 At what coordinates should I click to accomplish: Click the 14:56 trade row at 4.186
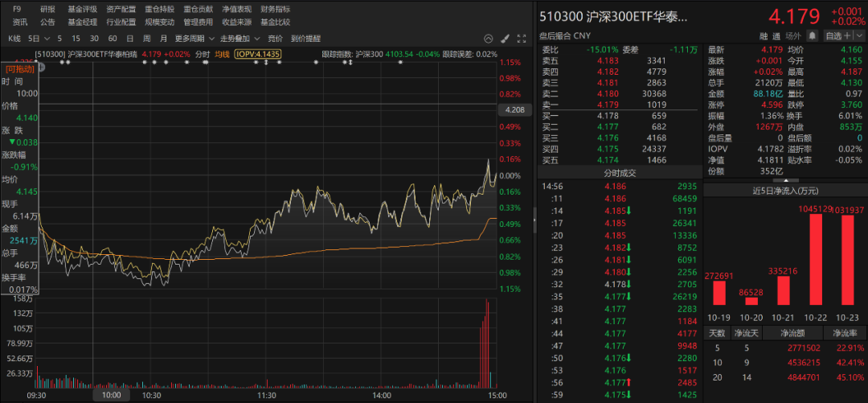pyautogui.click(x=620, y=187)
